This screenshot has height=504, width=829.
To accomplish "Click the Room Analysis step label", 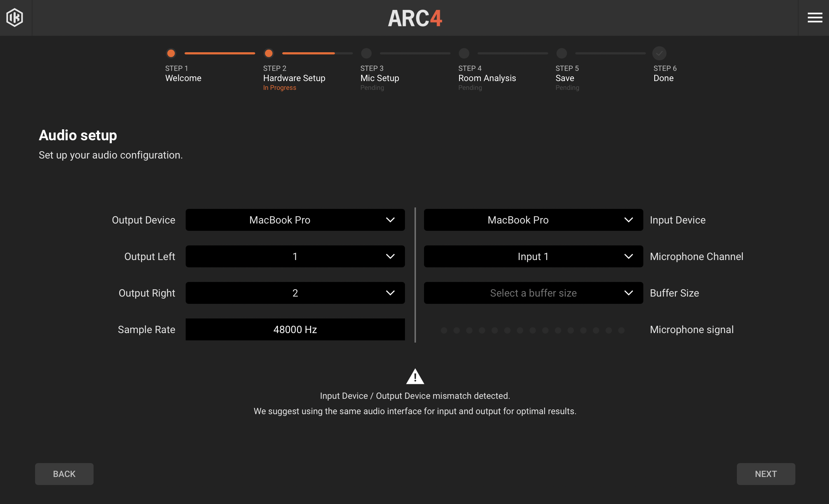I will point(487,78).
